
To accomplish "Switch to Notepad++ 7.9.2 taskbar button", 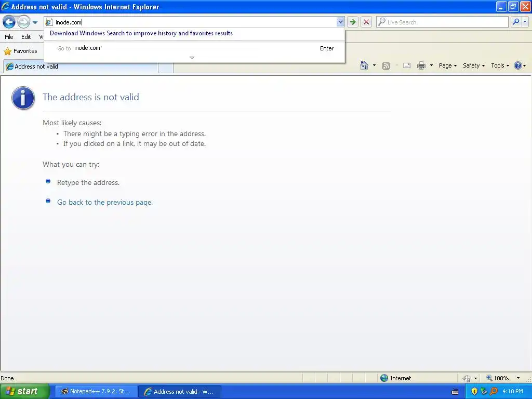I will click(96, 391).
